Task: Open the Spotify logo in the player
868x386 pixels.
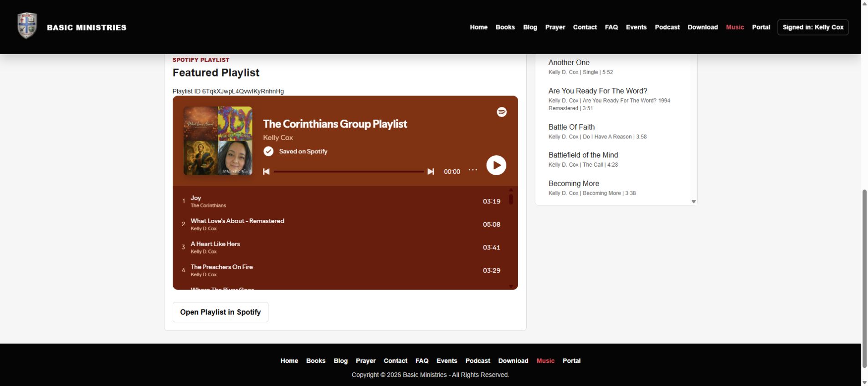Action: (502, 112)
